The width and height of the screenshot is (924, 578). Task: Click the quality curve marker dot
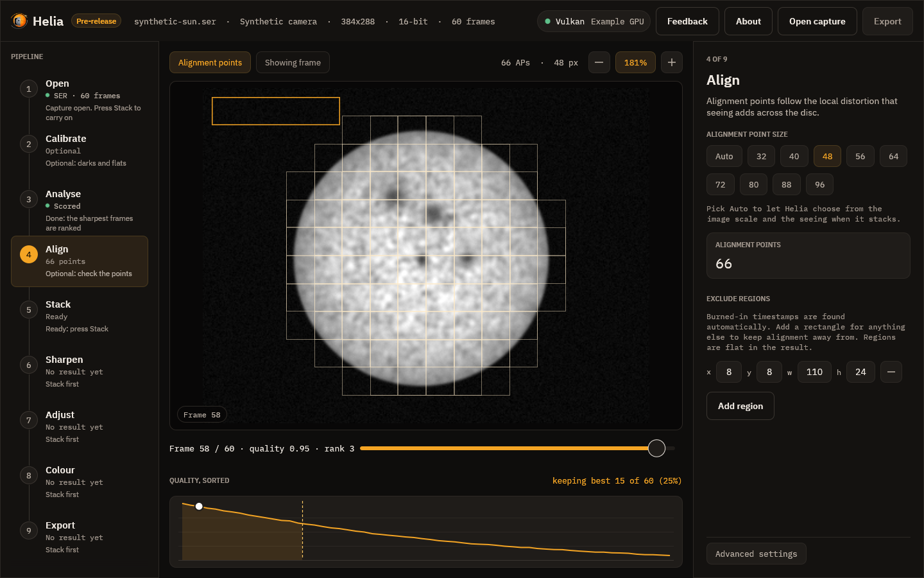click(x=199, y=507)
